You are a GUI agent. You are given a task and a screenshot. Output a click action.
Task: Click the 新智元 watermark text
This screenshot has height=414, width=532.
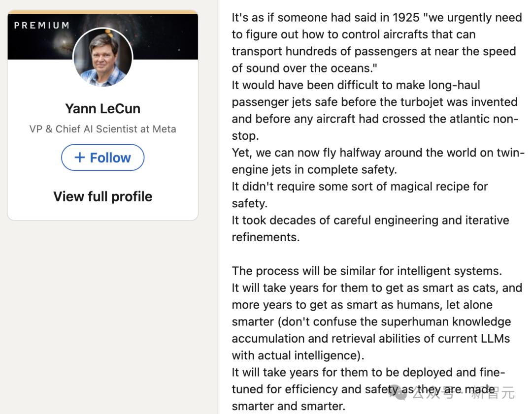click(493, 393)
